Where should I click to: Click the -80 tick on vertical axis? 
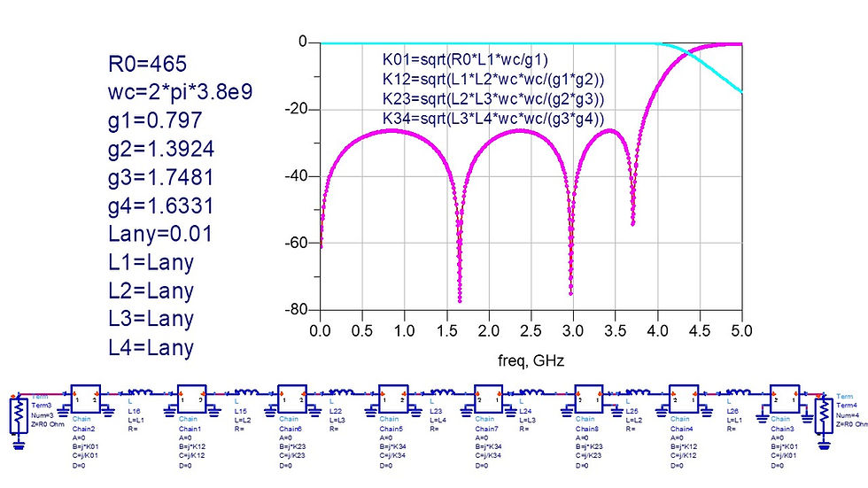pyautogui.click(x=295, y=309)
